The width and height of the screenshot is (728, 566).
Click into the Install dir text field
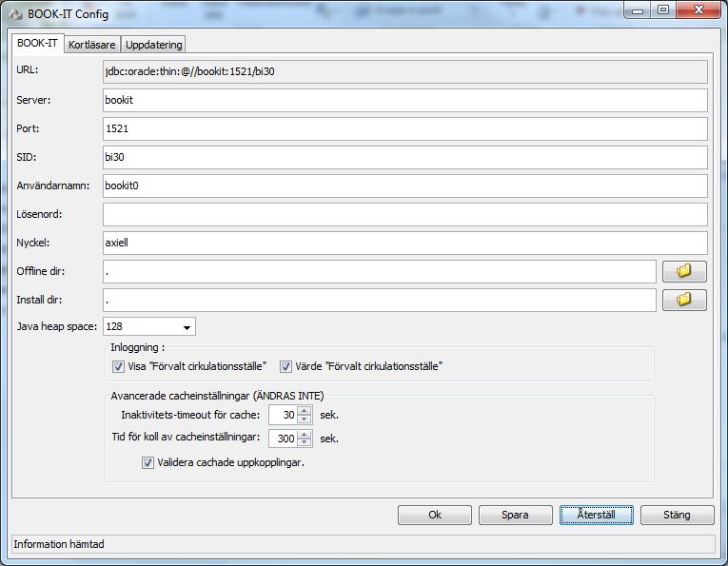pos(380,301)
